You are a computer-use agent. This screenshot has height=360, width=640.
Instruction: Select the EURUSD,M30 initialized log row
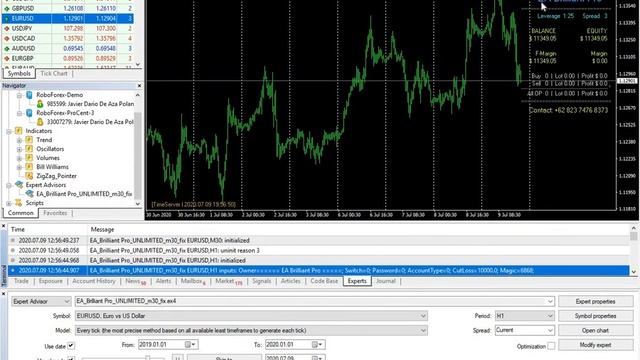tap(319, 240)
